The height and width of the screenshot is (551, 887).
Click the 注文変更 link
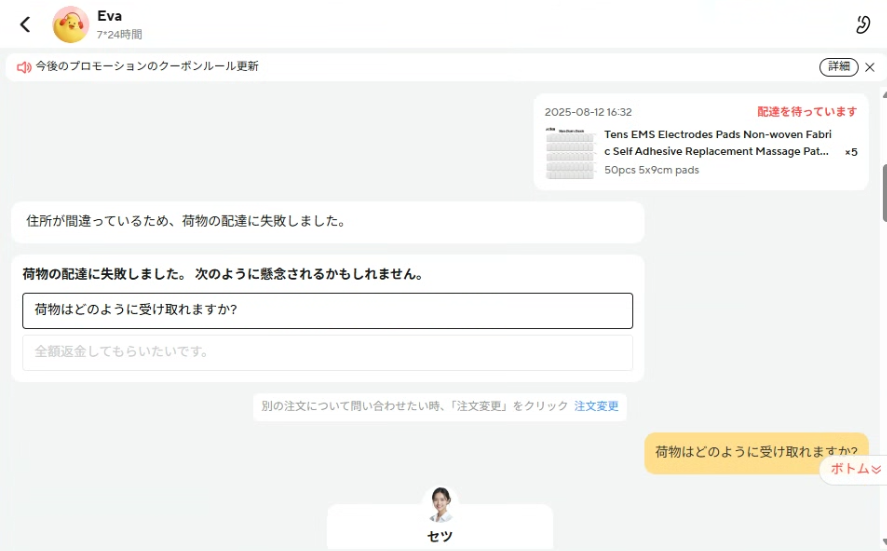(596, 407)
